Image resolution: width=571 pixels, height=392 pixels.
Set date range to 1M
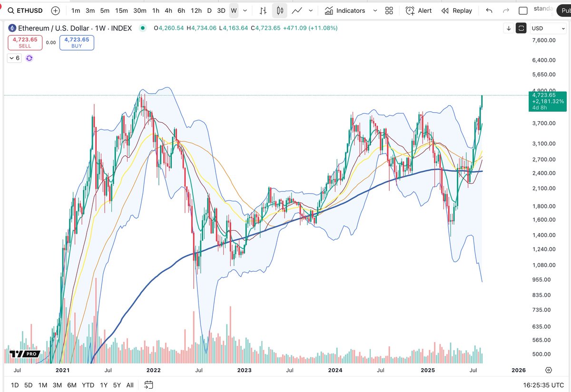[43, 385]
